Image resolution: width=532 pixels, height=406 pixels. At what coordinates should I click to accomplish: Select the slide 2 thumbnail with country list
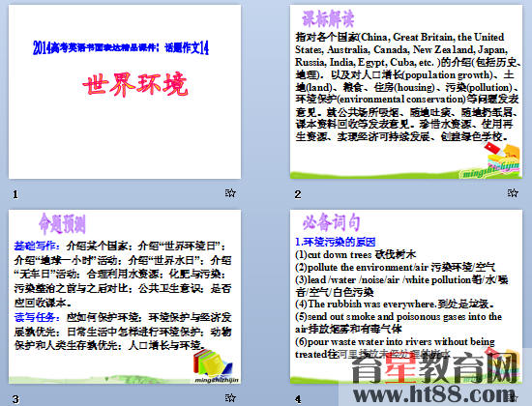(406, 92)
